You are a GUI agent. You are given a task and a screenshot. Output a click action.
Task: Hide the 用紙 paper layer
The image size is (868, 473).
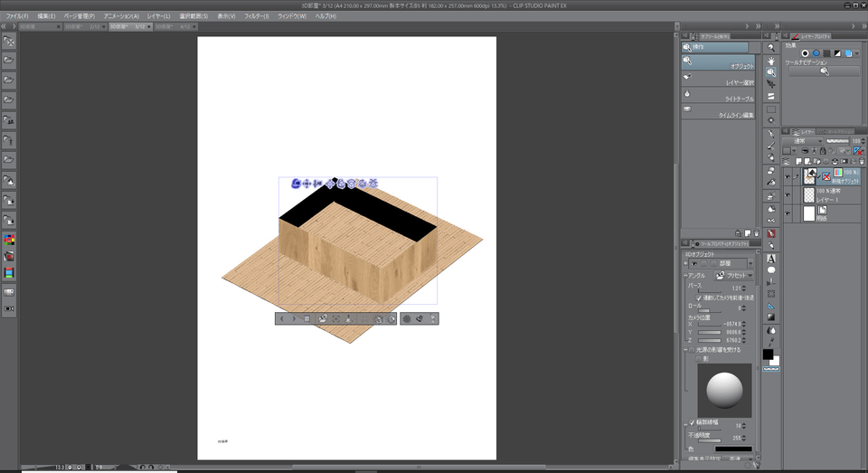(x=788, y=214)
